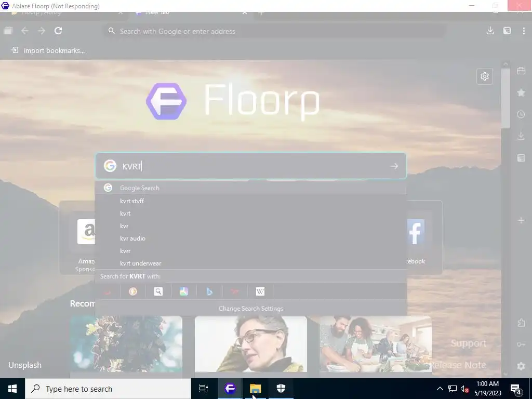This screenshot has height=399, width=532.
Task: Open Task View on the taskbar
Action: 203,389
